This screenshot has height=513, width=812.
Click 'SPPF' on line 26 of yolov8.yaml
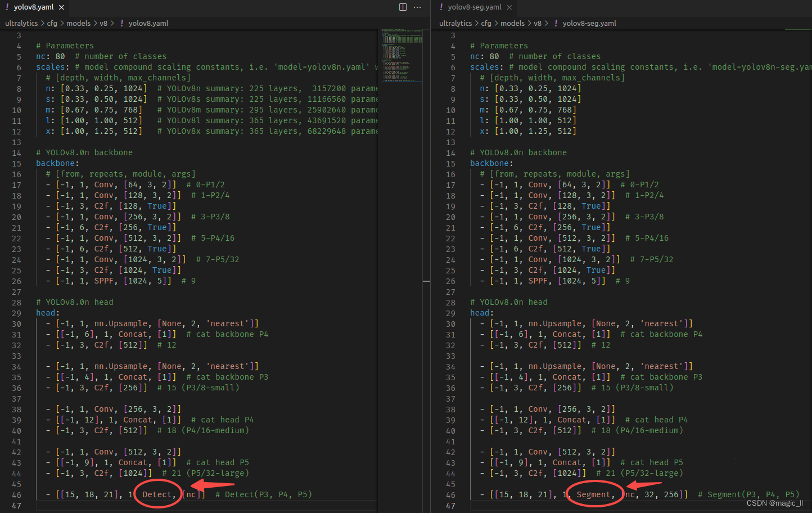104,281
